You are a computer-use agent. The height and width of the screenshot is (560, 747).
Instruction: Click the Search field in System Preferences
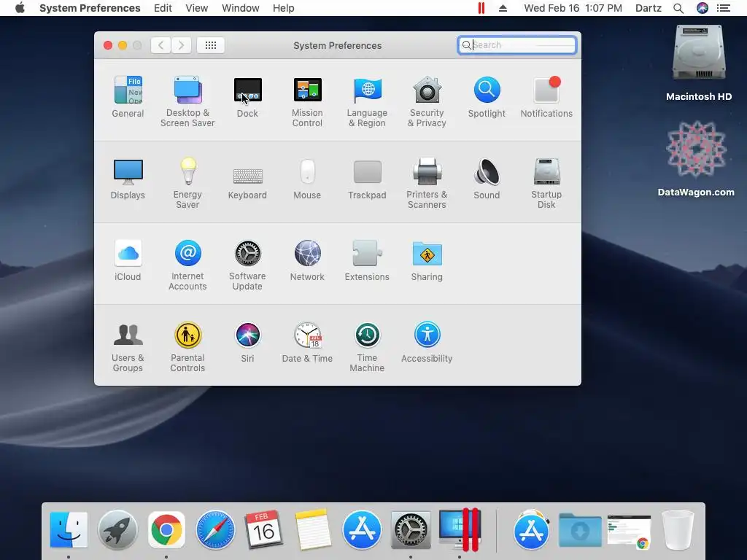[517, 45]
